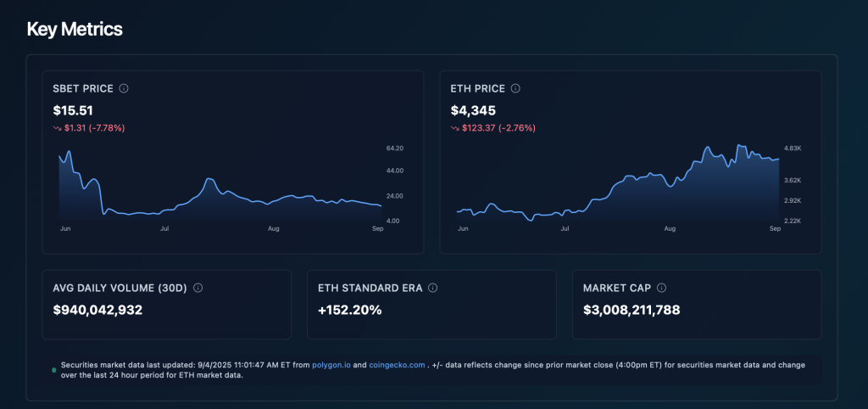
Task: Click the SBET Price info icon
Action: tap(124, 88)
